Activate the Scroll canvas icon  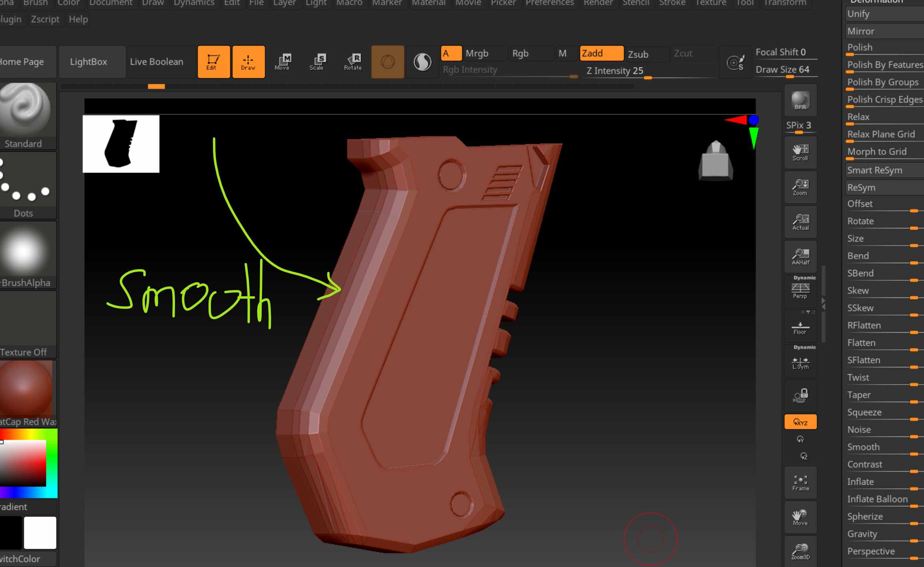(x=800, y=153)
